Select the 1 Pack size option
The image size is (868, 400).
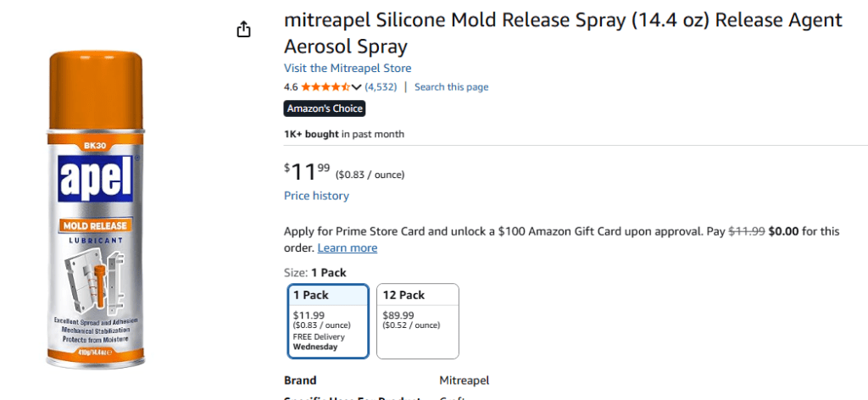(328, 321)
